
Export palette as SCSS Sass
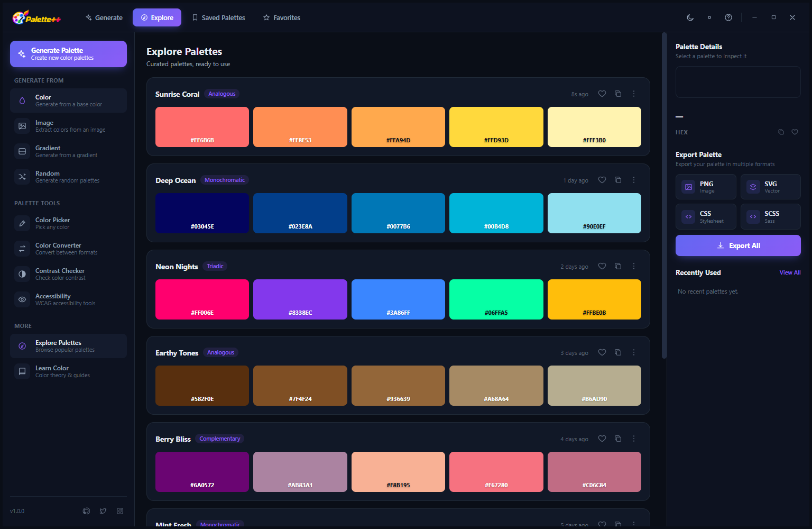point(771,216)
